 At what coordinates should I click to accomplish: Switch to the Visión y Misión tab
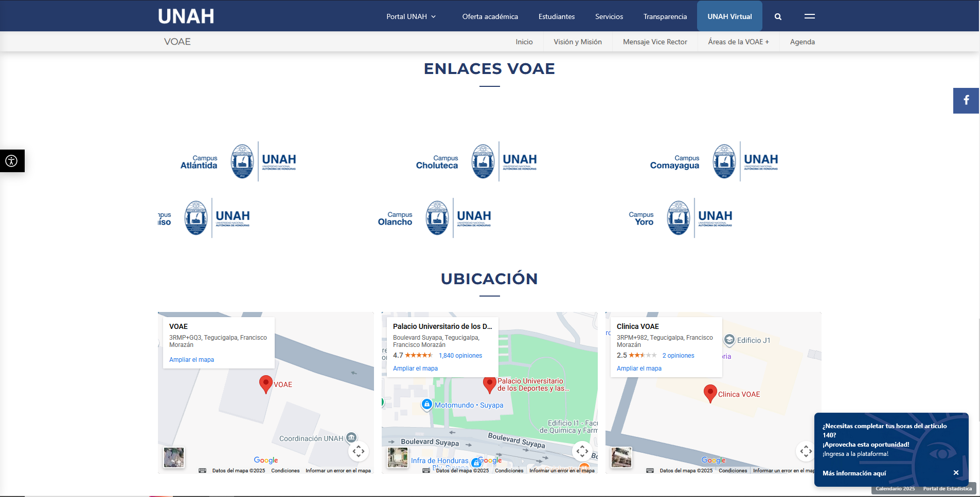[577, 42]
